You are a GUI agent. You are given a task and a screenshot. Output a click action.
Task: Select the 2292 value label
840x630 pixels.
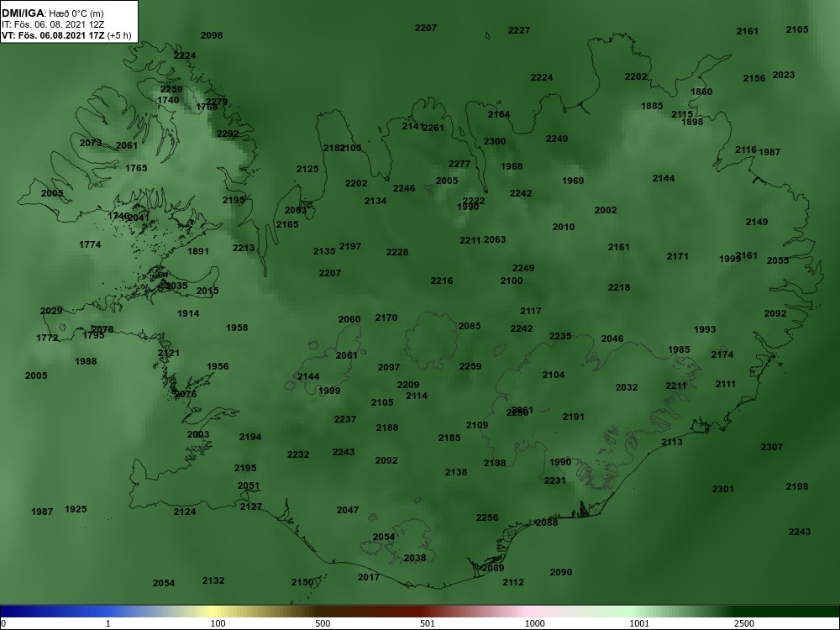pyautogui.click(x=228, y=134)
